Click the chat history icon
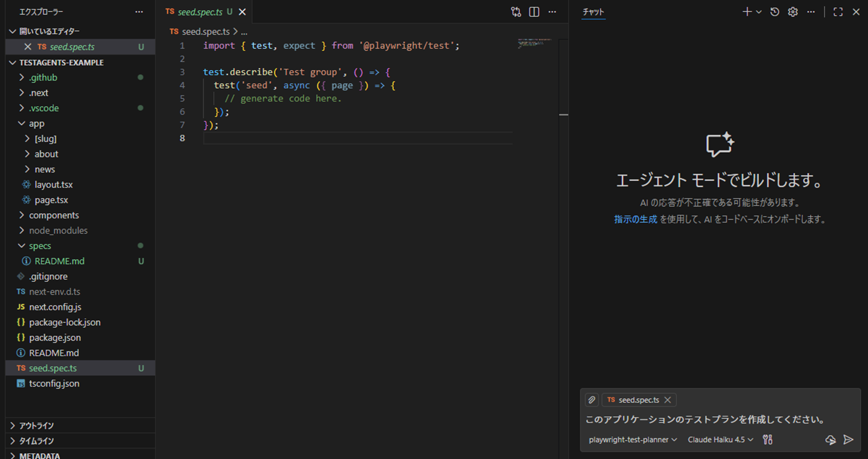This screenshot has width=868, height=459. (x=774, y=11)
